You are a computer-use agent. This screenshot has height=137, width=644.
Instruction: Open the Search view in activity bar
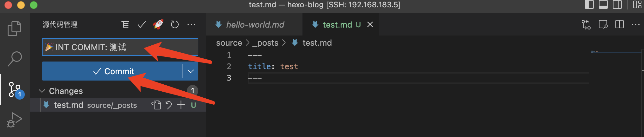14,59
